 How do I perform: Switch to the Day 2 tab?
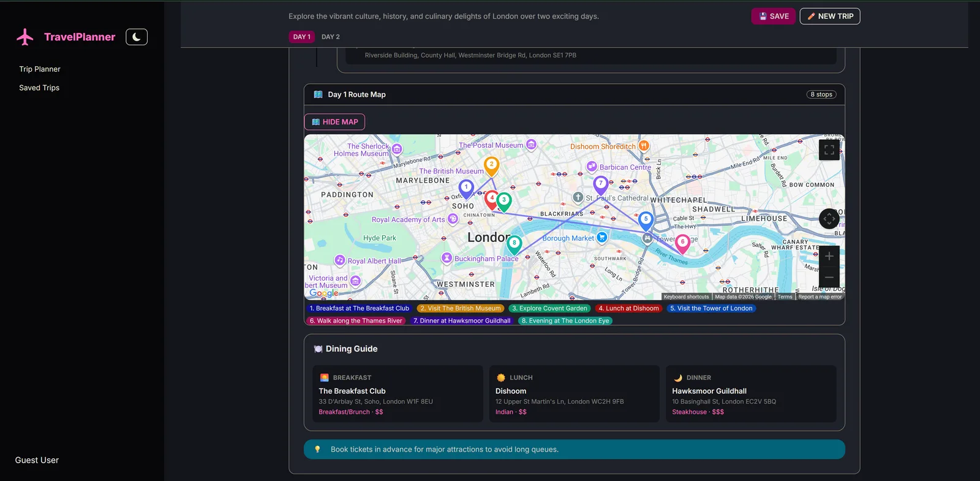click(331, 37)
